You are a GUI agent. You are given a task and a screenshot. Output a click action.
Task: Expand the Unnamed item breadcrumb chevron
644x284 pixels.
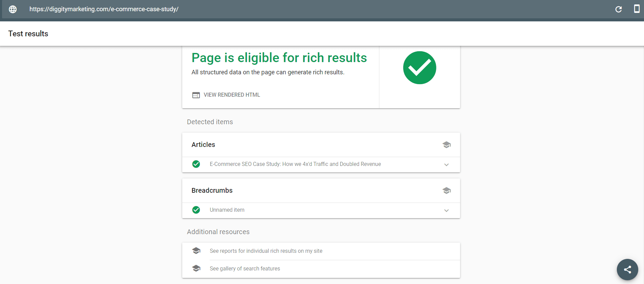pyautogui.click(x=447, y=210)
